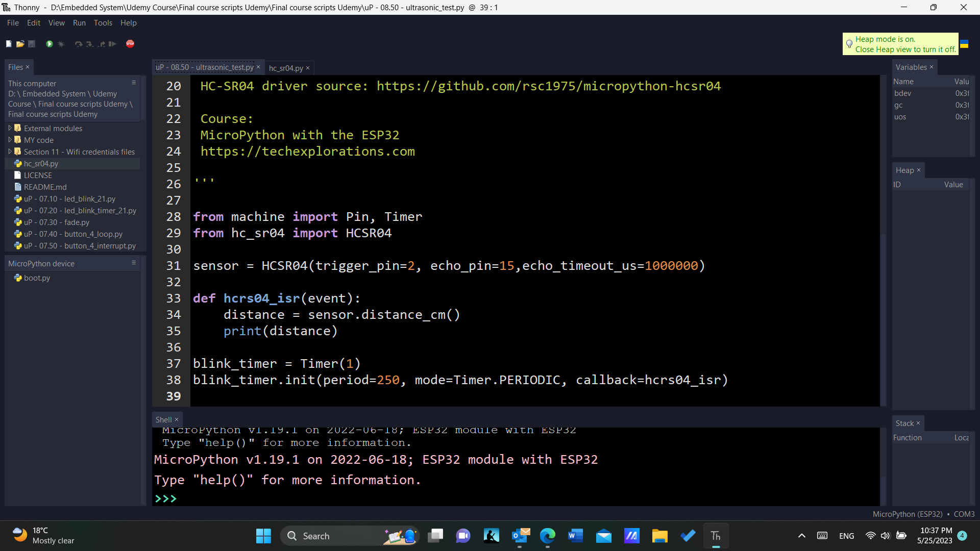Image resolution: width=980 pixels, height=551 pixels.
Task: Stop and restart the backend
Action: point(130,44)
